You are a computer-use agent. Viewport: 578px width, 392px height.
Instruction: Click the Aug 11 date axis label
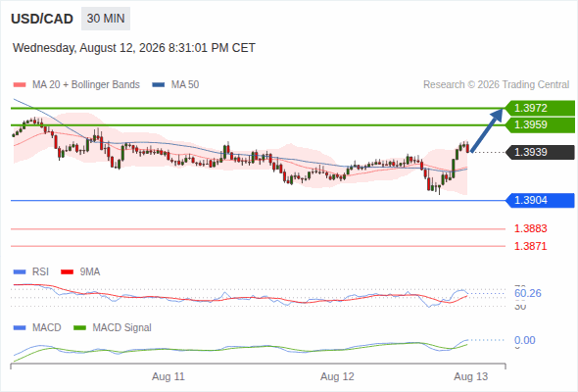(169, 377)
